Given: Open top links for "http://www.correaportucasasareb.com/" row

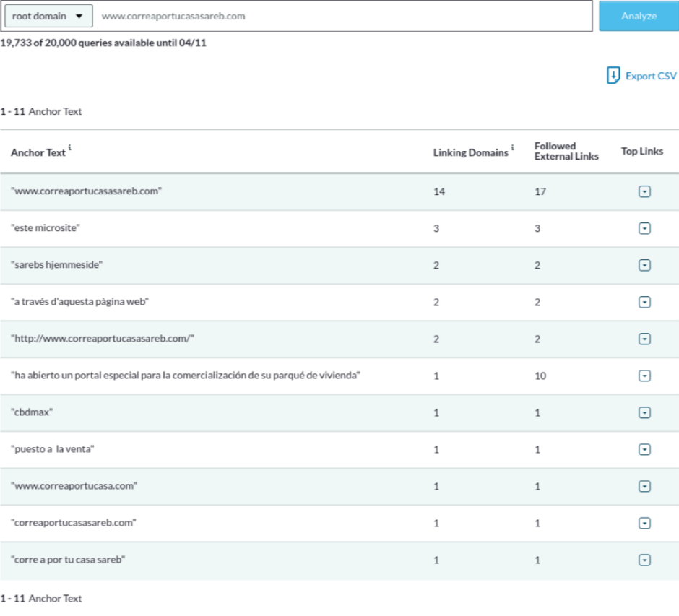Looking at the screenshot, I should (645, 339).
